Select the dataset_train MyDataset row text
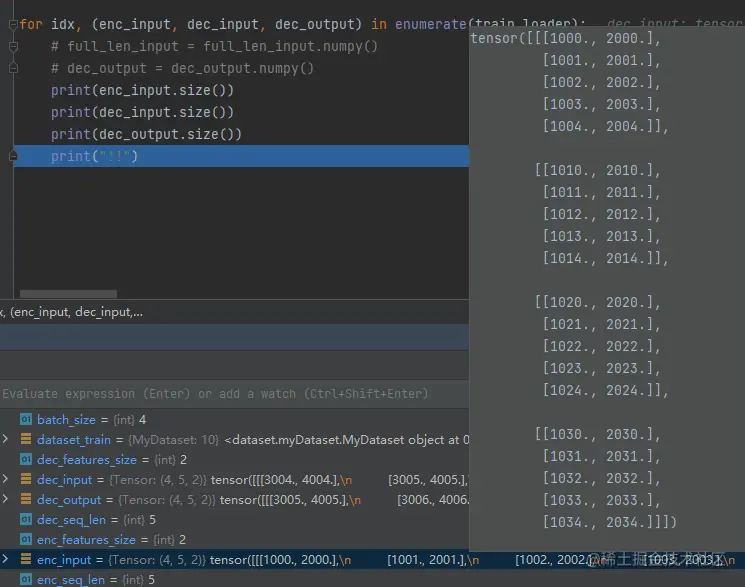This screenshot has height=587, width=745. click(253, 440)
